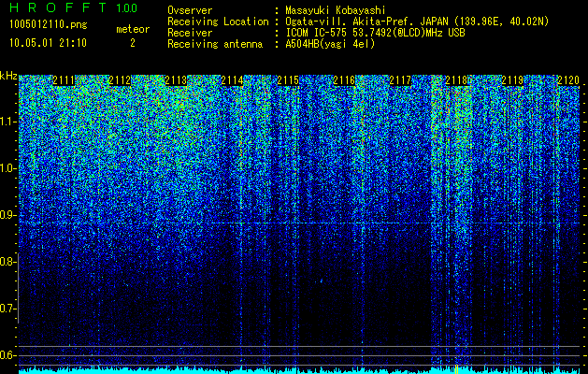Viewport: 588px width, 374px height.
Task: Click the 0.8 kHz frequency axis label
Action: click(7, 262)
